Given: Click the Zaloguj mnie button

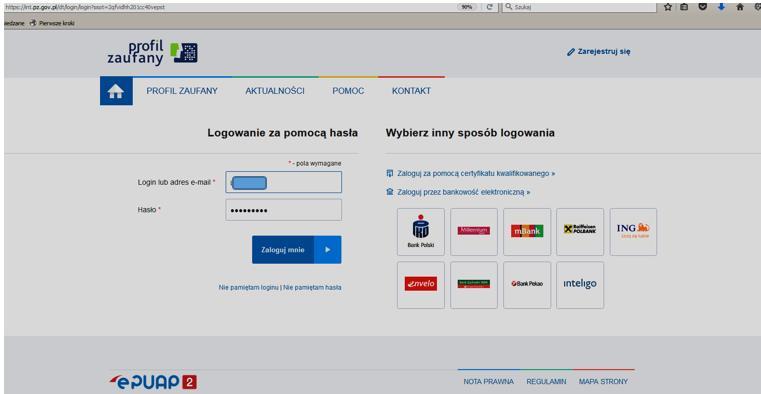Looking at the screenshot, I should [x=297, y=250].
